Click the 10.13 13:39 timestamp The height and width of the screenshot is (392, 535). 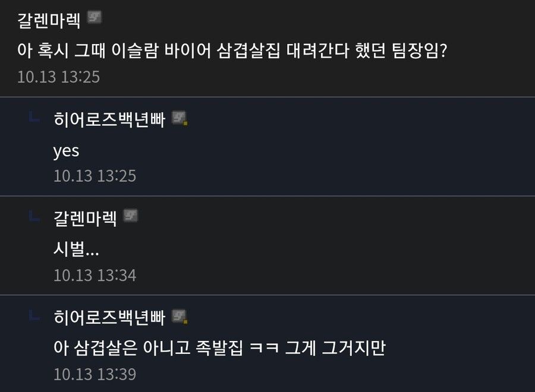(95, 374)
